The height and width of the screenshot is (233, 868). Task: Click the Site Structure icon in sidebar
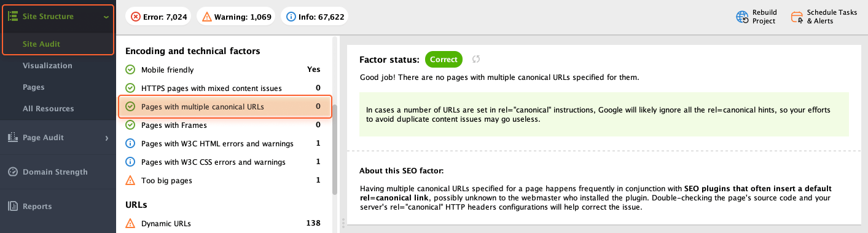(12, 17)
